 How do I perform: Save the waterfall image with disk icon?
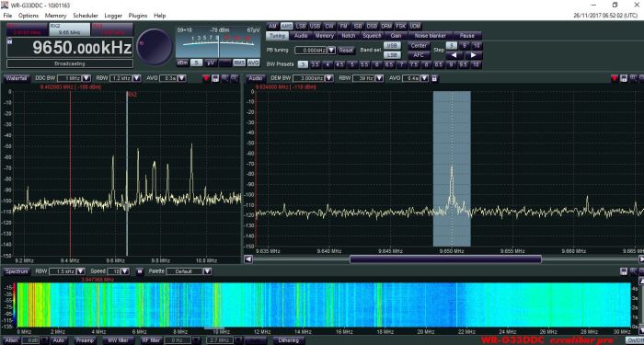click(624, 271)
